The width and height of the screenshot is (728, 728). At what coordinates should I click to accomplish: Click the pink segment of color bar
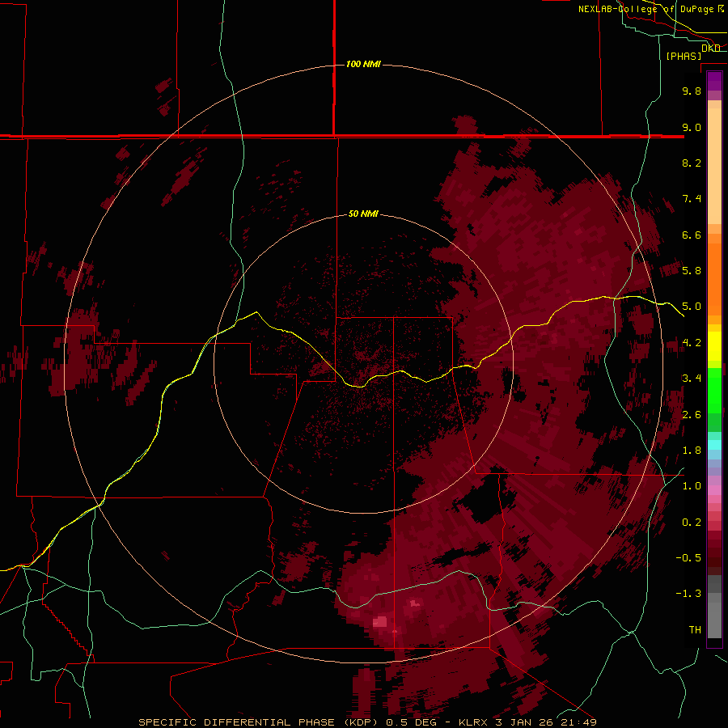[714, 490]
